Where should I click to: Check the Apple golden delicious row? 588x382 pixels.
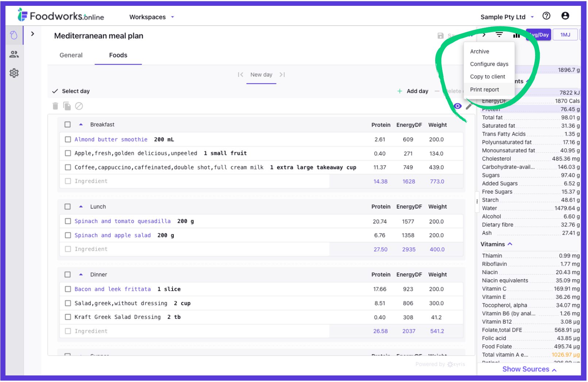click(x=67, y=153)
